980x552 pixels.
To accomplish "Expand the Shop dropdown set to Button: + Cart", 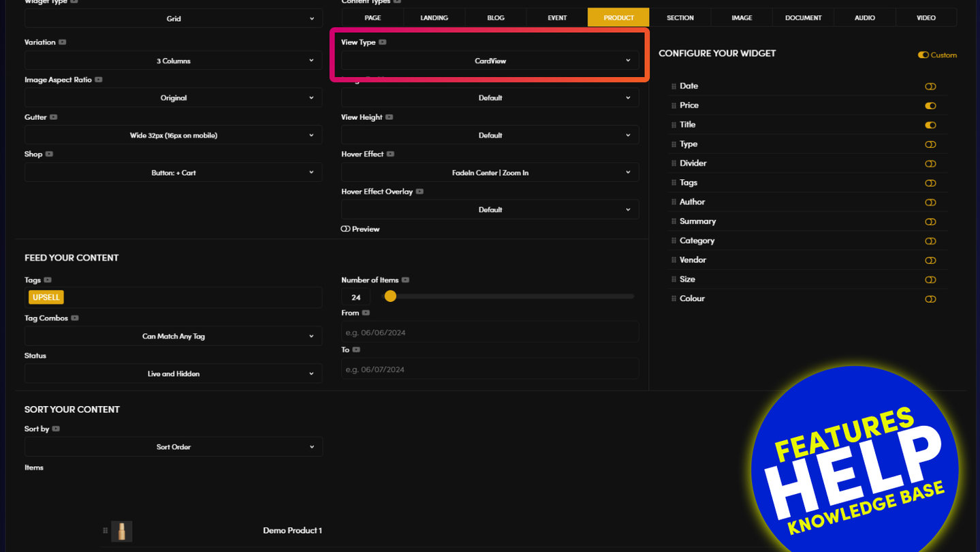I will [174, 173].
